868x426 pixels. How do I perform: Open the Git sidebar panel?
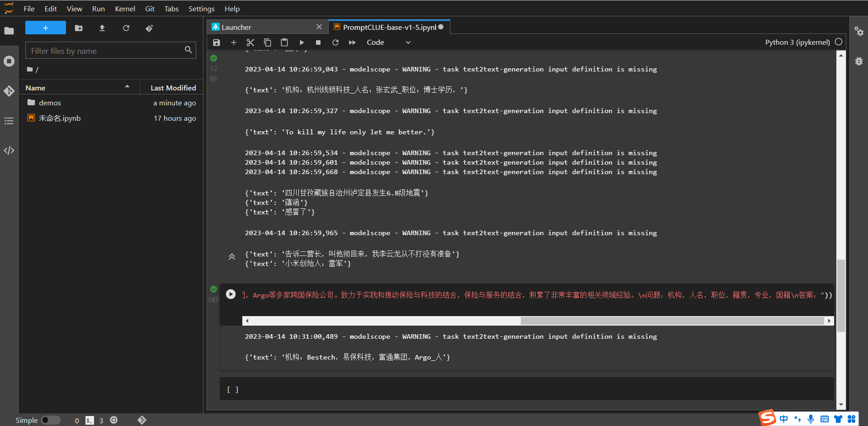[9, 91]
